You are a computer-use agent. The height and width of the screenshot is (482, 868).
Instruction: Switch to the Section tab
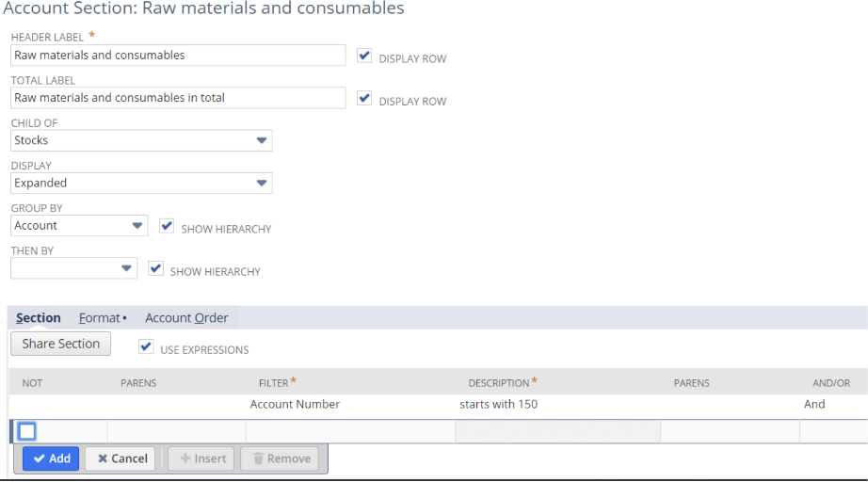click(39, 318)
